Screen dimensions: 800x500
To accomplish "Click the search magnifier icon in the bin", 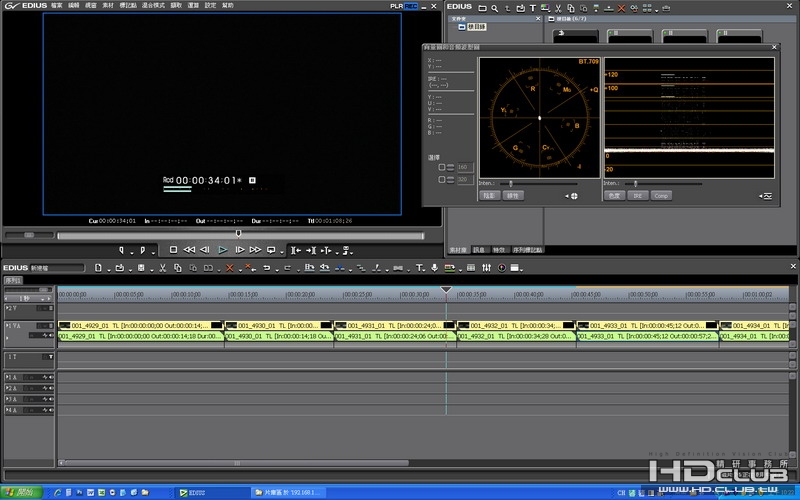I will pos(495,8).
